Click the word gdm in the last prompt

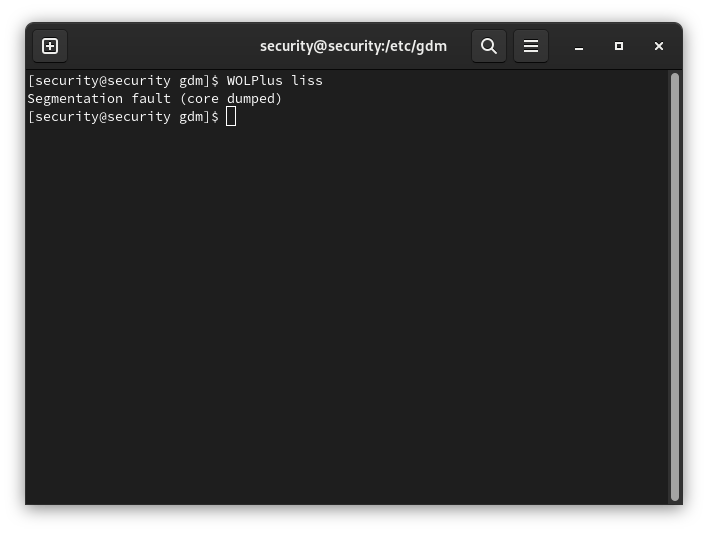tap(191, 116)
